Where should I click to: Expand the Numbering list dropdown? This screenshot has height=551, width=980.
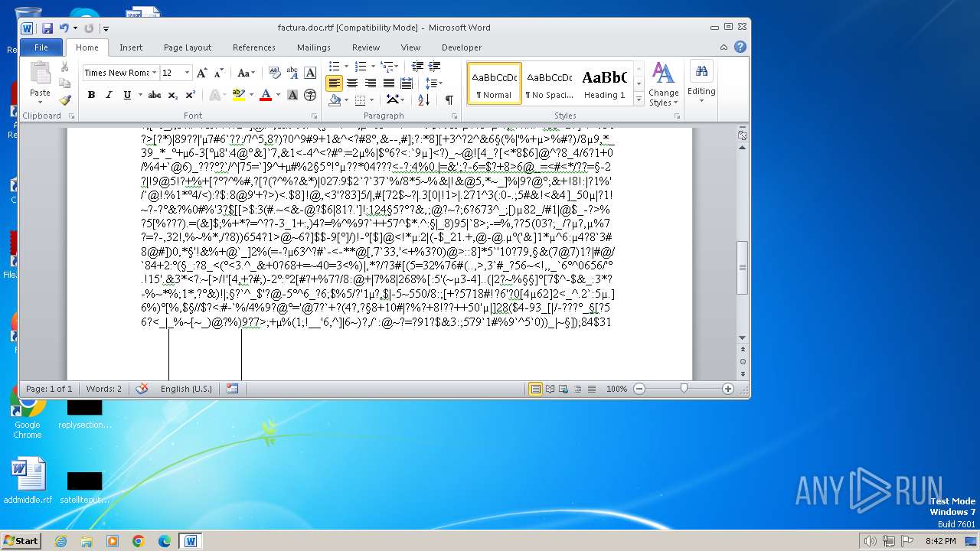point(372,67)
